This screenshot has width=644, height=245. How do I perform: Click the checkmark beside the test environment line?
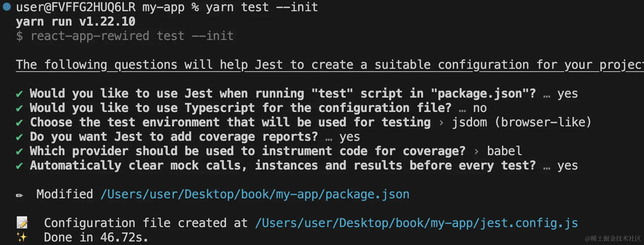(x=19, y=123)
